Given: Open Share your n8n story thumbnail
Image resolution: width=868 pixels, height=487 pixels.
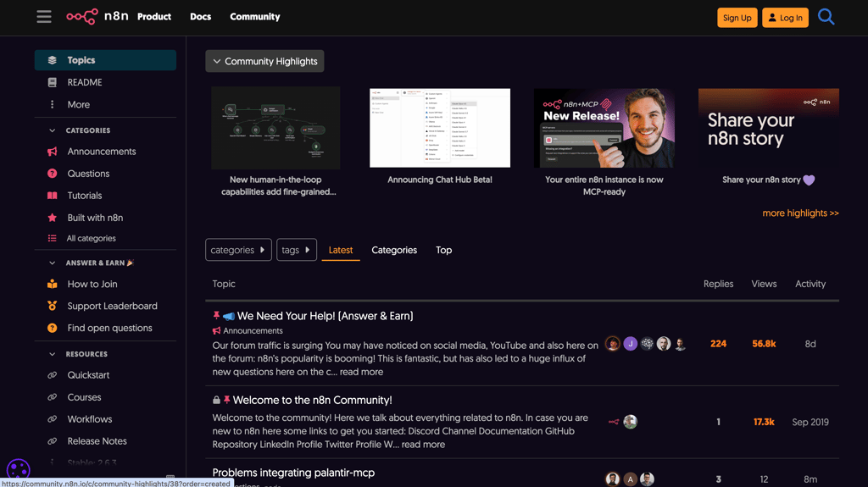Looking at the screenshot, I should click(x=768, y=128).
